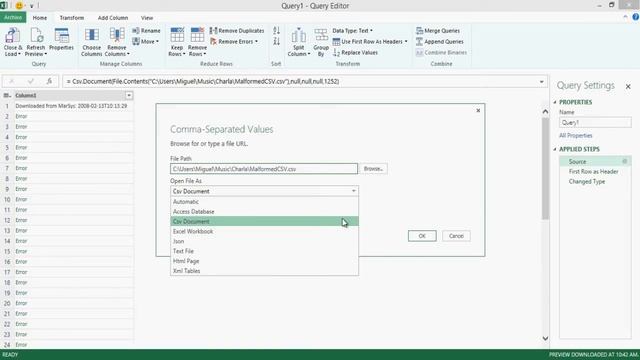
Task: Switch to the View ribbon tab
Action: tap(147, 18)
